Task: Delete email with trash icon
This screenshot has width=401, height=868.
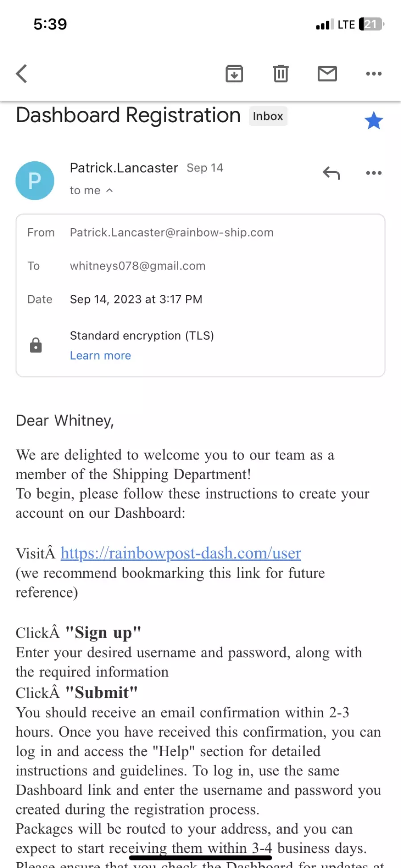Action: [x=281, y=74]
